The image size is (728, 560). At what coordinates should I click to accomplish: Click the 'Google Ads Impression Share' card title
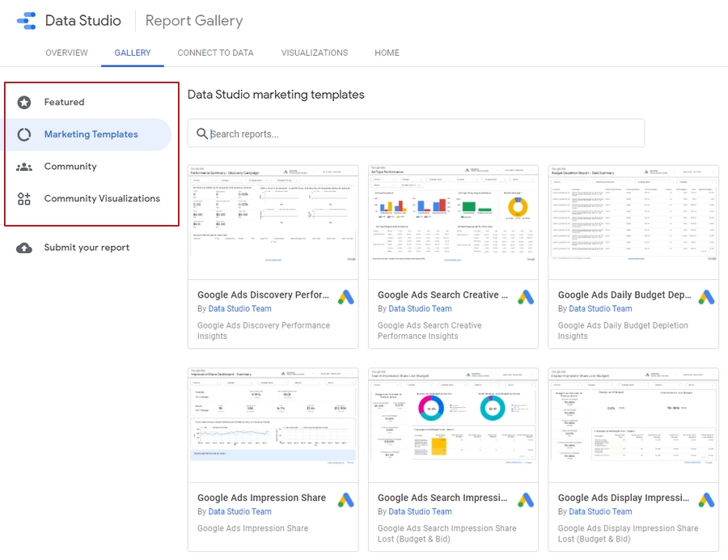261,498
